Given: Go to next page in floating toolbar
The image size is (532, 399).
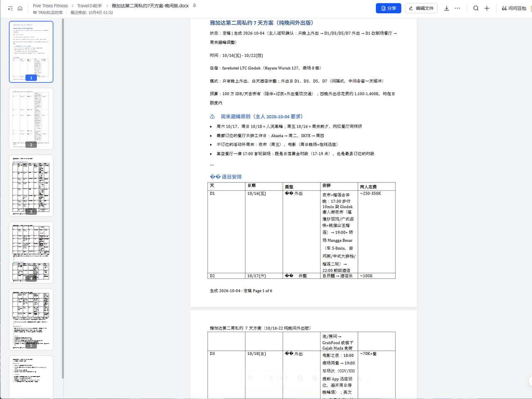Looking at the screenshot, I should point(286,378).
